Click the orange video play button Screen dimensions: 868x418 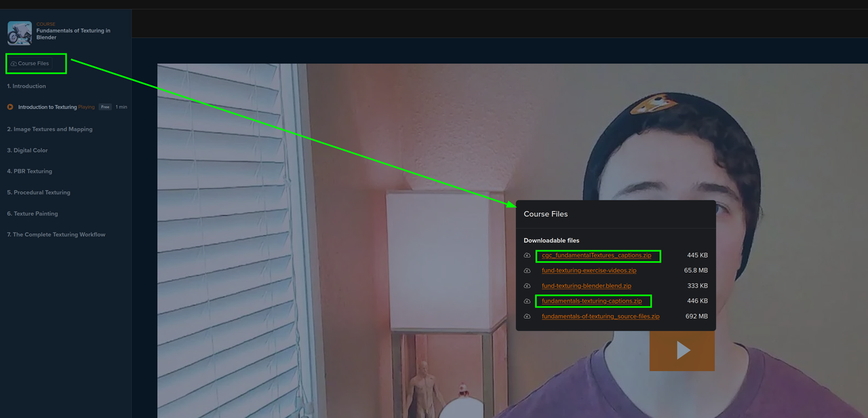coord(682,350)
